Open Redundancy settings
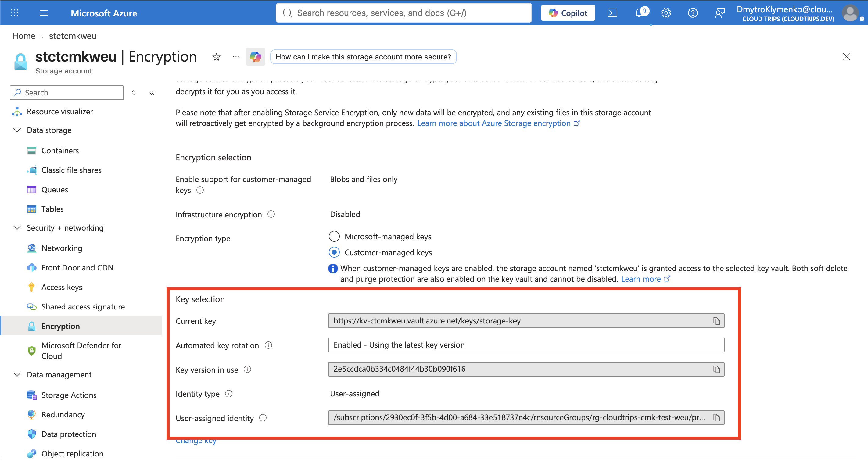Image resolution: width=868 pixels, height=461 pixels. (x=63, y=415)
